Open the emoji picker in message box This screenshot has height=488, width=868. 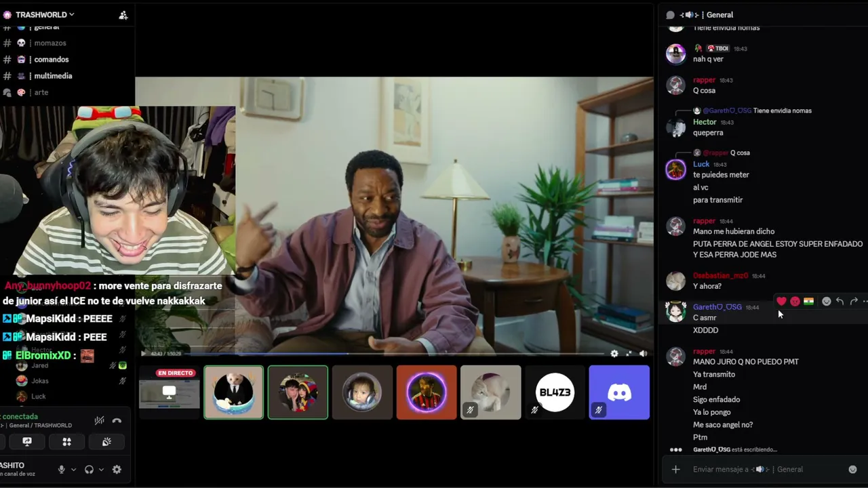[852, 469]
